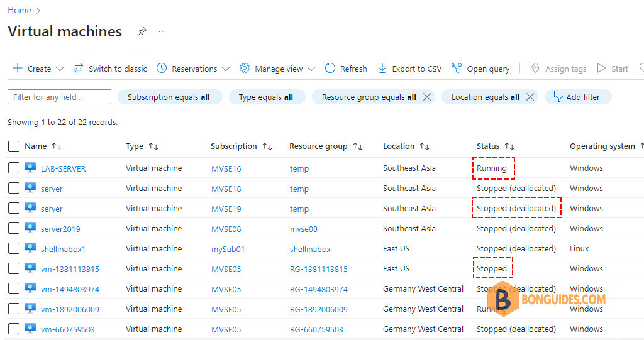The image size is (644, 340).
Task: Click the Add filter button label
Action: 583,97
